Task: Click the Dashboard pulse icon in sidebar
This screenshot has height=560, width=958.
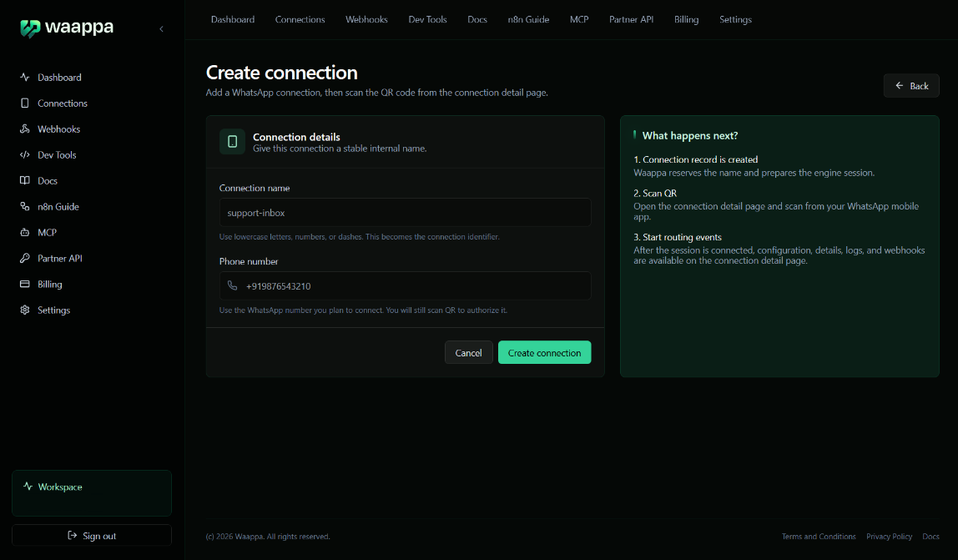Action: coord(24,77)
